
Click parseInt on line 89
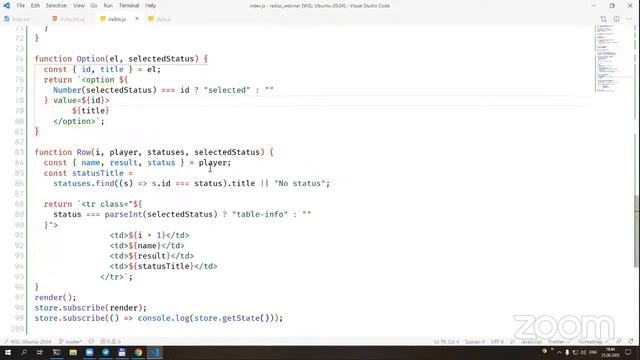(x=123, y=214)
